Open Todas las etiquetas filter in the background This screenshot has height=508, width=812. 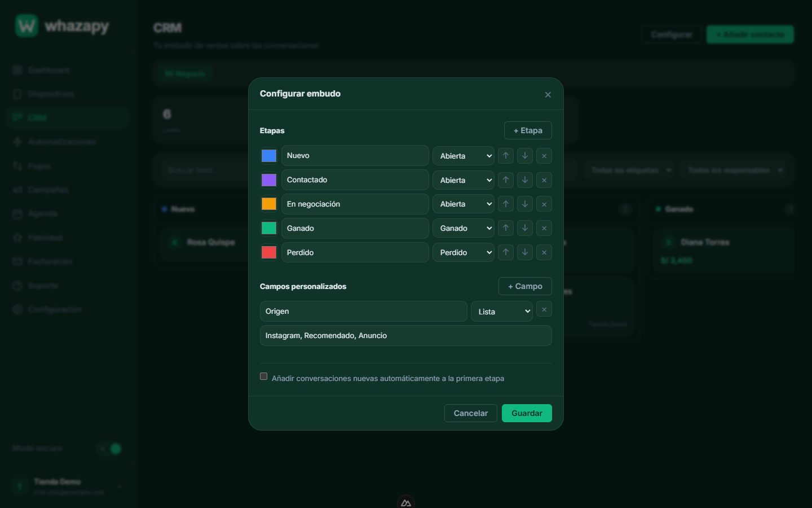tap(629, 170)
